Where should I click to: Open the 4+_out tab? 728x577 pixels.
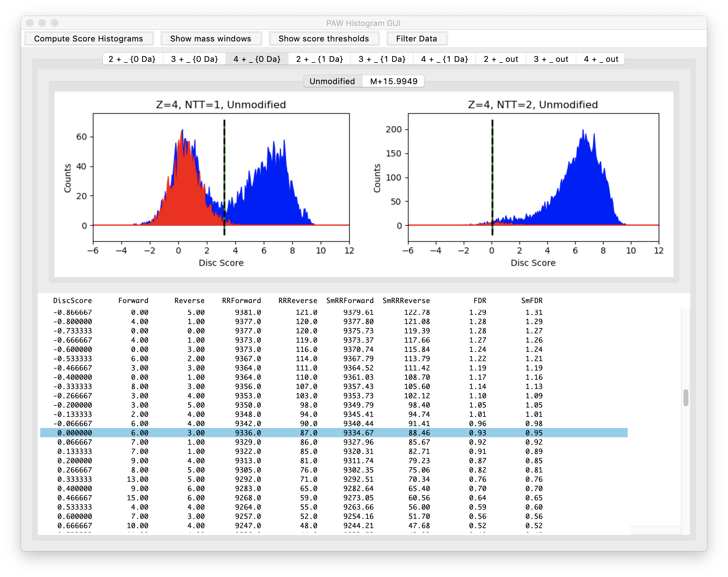coord(601,59)
